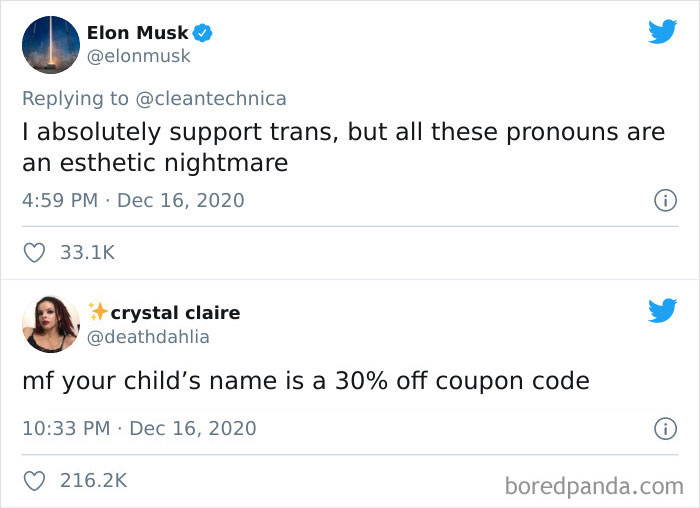Like Elon Musk's tweet with the heart icon
Viewport: 700px width, 508px height.
[x=34, y=253]
